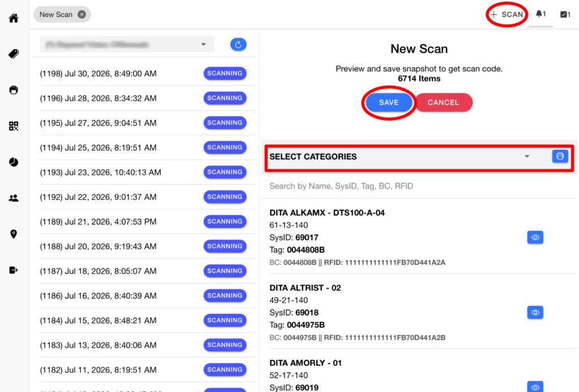Click SCANNING badge for scan 1184
The width and height of the screenshot is (579, 392).
click(225, 320)
